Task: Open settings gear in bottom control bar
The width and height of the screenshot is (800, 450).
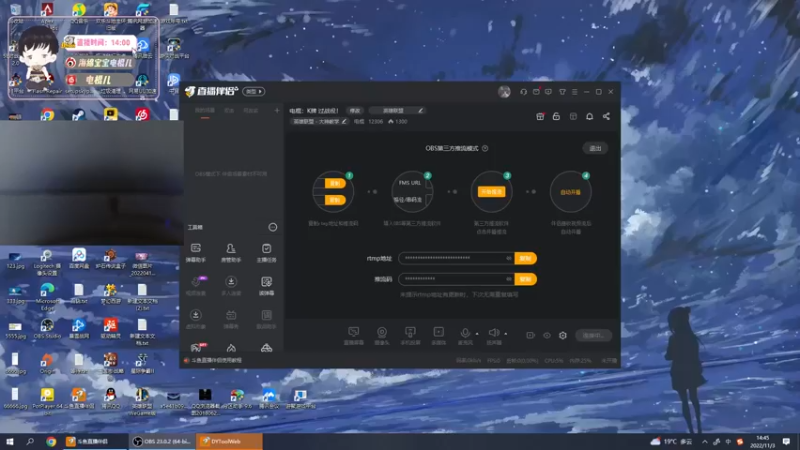Action: 563,335
